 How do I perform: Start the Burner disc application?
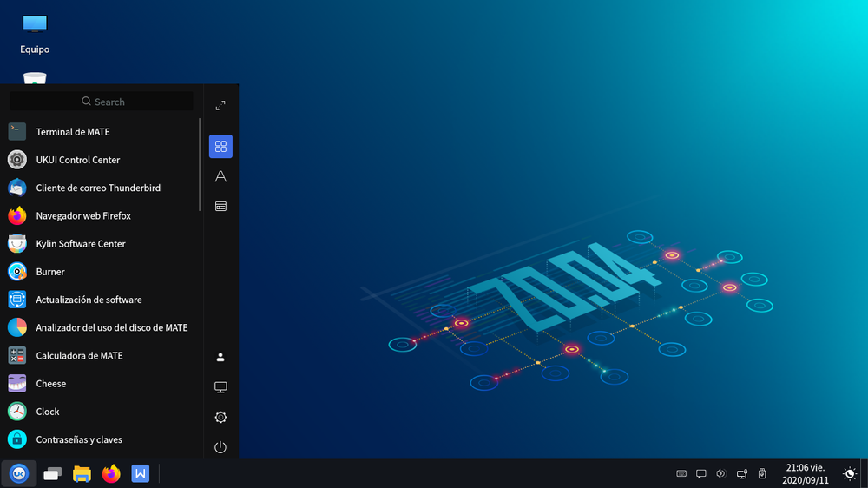tap(49, 272)
